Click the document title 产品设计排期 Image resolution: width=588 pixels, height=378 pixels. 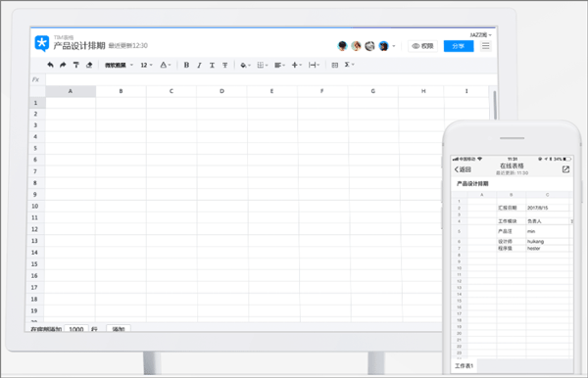79,46
